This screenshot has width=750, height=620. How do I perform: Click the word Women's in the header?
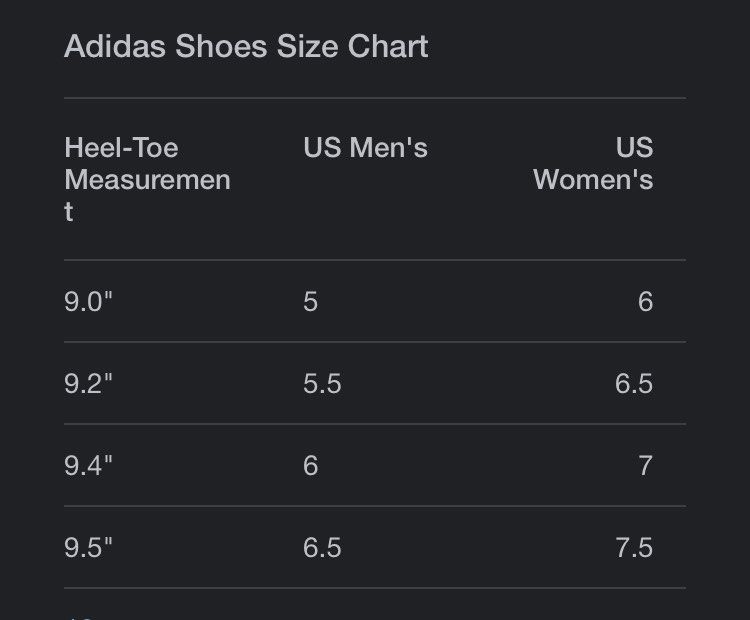point(593,180)
